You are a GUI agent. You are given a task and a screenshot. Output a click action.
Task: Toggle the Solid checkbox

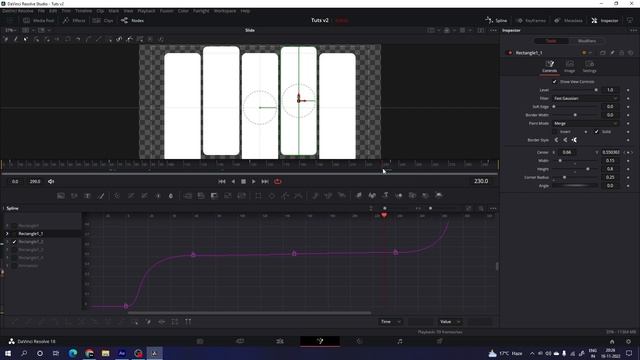[596, 132]
